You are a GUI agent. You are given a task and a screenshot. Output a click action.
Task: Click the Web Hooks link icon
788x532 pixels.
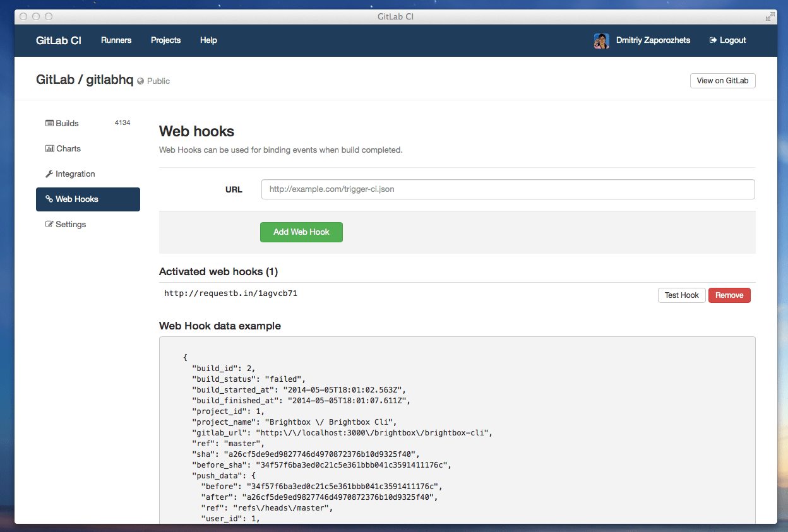pos(49,199)
